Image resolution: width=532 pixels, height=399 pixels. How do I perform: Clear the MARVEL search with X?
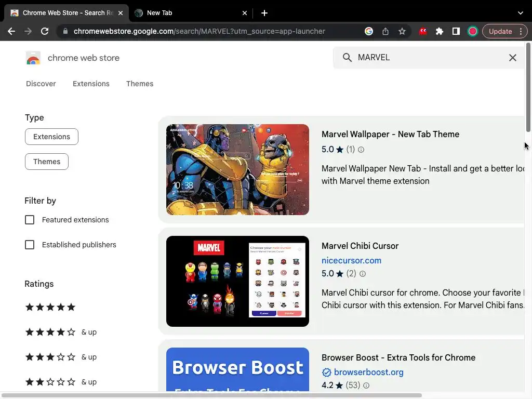[x=513, y=57]
